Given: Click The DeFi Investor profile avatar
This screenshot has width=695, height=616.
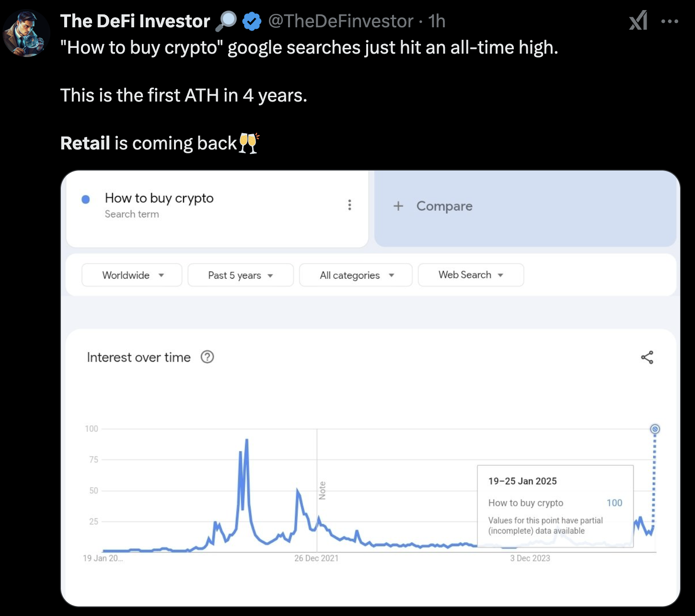Looking at the screenshot, I should 26,34.
